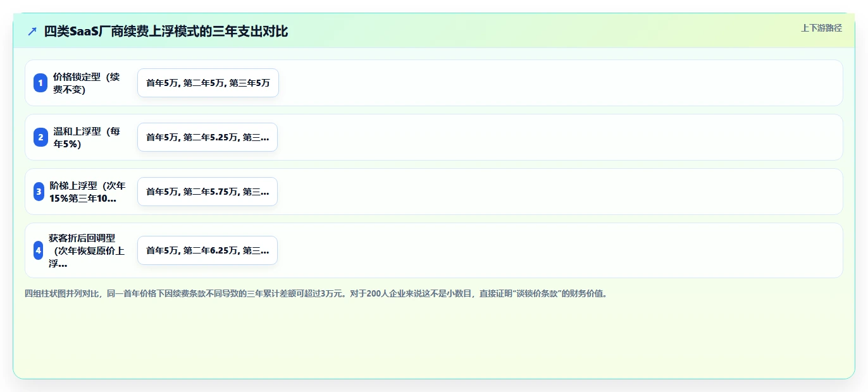Click the 价格锁定型（续费不变）label
The image size is (868, 392).
click(x=87, y=83)
